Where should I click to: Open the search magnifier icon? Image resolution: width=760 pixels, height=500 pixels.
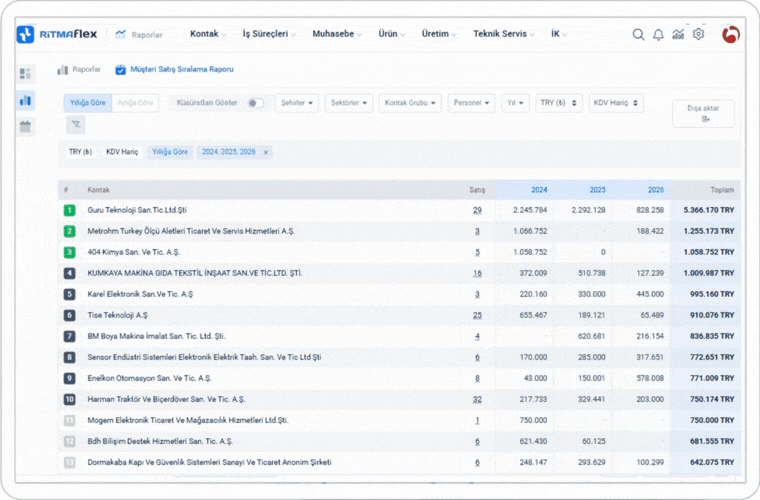[x=638, y=34]
